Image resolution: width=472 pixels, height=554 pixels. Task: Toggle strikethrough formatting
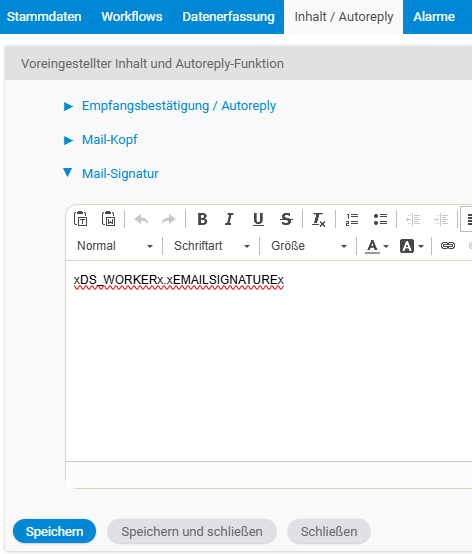coord(286,219)
